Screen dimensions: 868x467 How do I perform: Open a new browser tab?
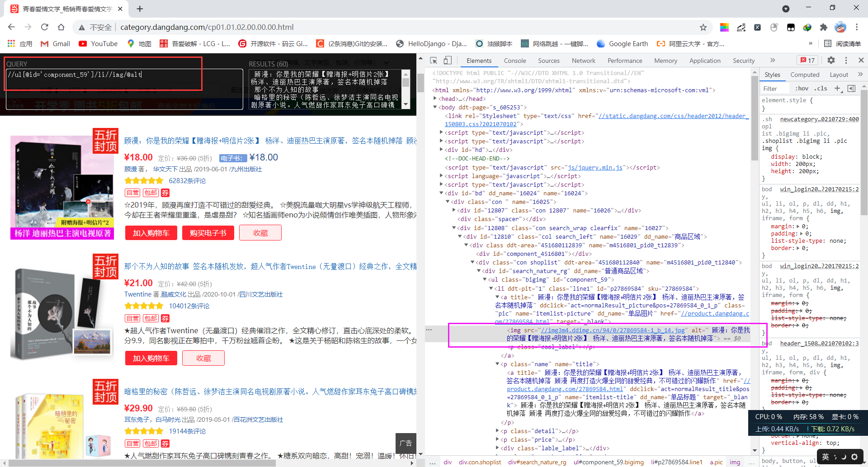(140, 9)
